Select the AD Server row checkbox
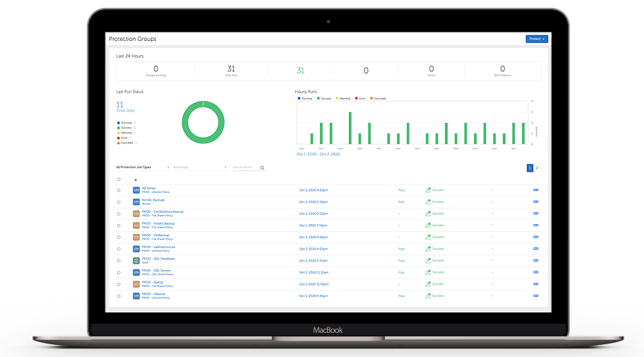Viewport: 644px width, 357px height. coord(119,190)
